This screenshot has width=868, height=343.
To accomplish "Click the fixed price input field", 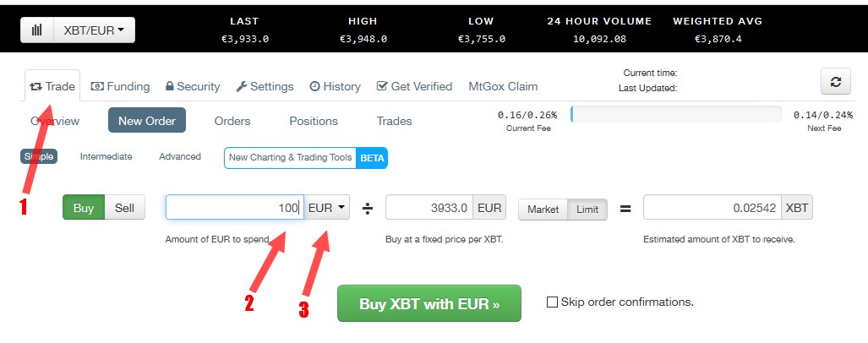I will click(x=429, y=207).
